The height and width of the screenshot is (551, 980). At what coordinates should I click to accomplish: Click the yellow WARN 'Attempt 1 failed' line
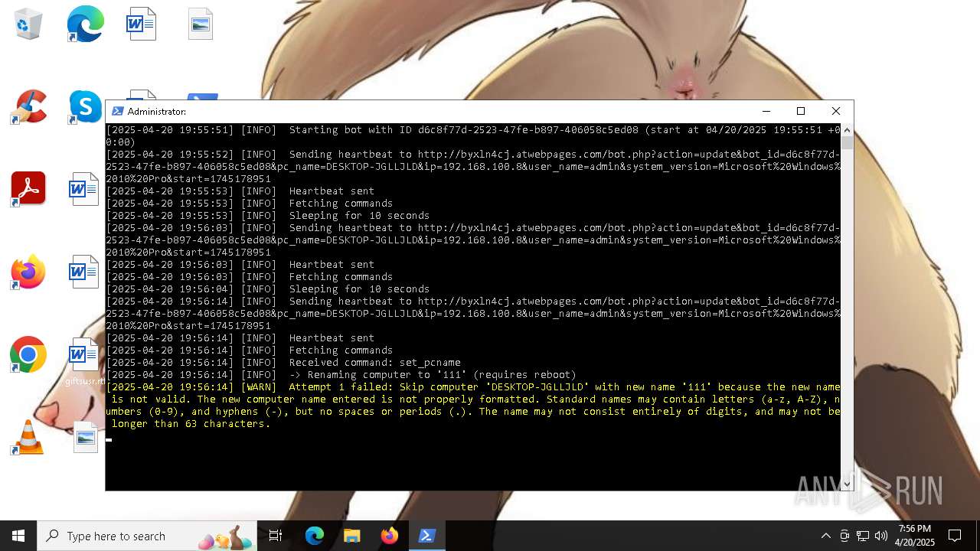[x=473, y=406]
